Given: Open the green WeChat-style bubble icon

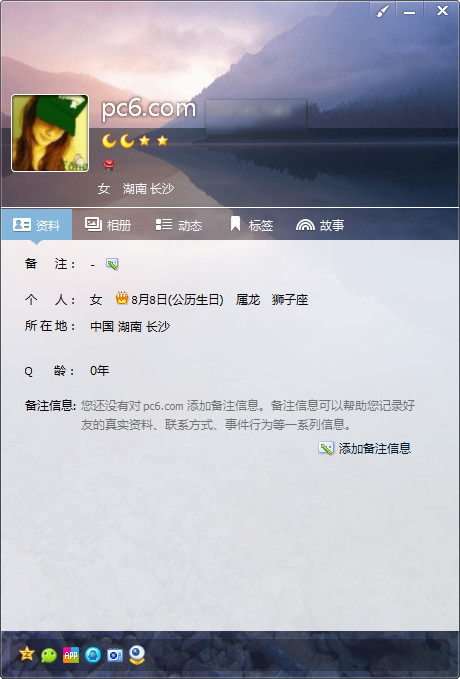Looking at the screenshot, I should (x=49, y=655).
